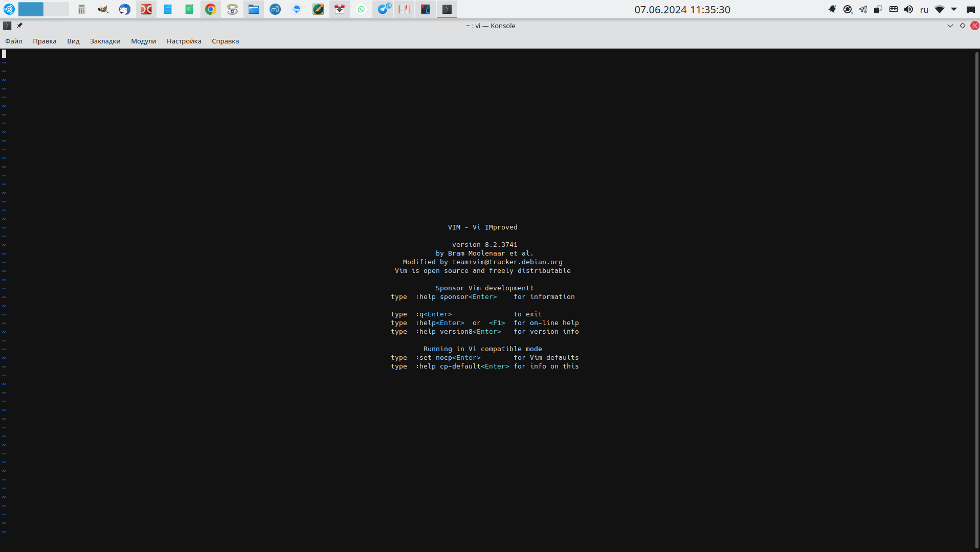Open the Правка menu
Viewport: 980px width, 552px height.
(44, 41)
